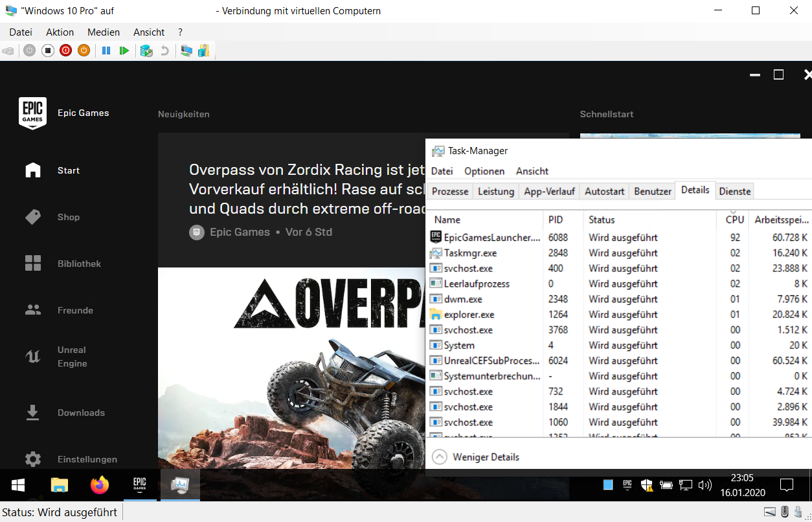Open Task-Manager Ansicht menu
Screen dimensions: 812x522
click(x=532, y=171)
